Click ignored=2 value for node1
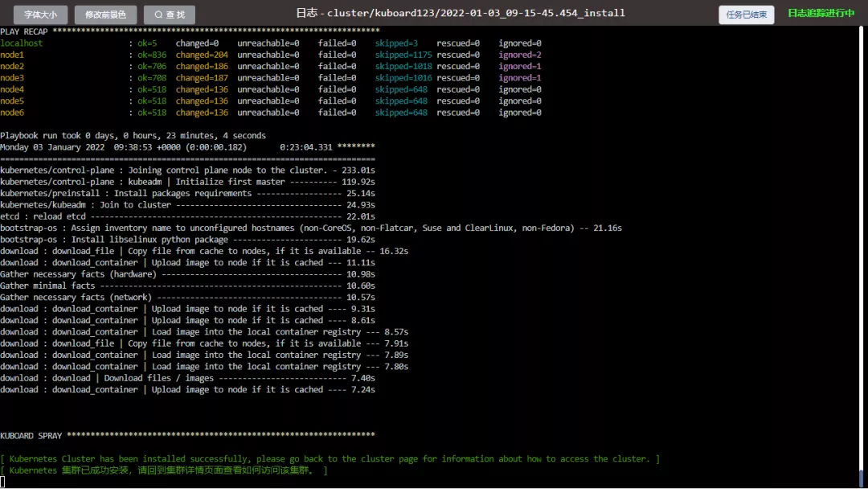 pos(520,55)
